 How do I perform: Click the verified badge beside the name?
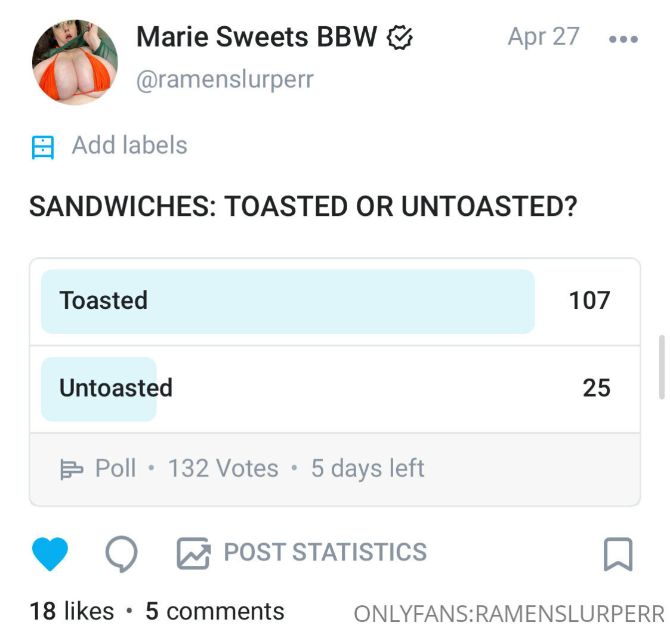point(400,38)
